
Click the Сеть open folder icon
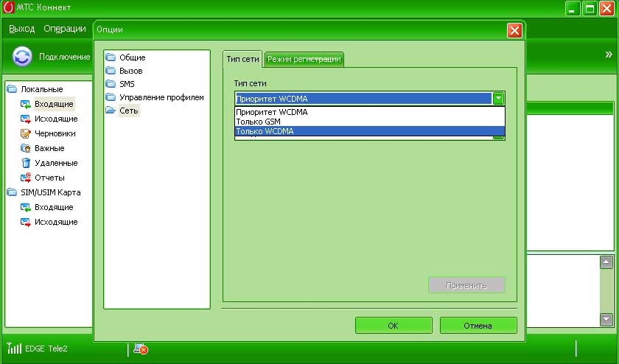coord(111,111)
